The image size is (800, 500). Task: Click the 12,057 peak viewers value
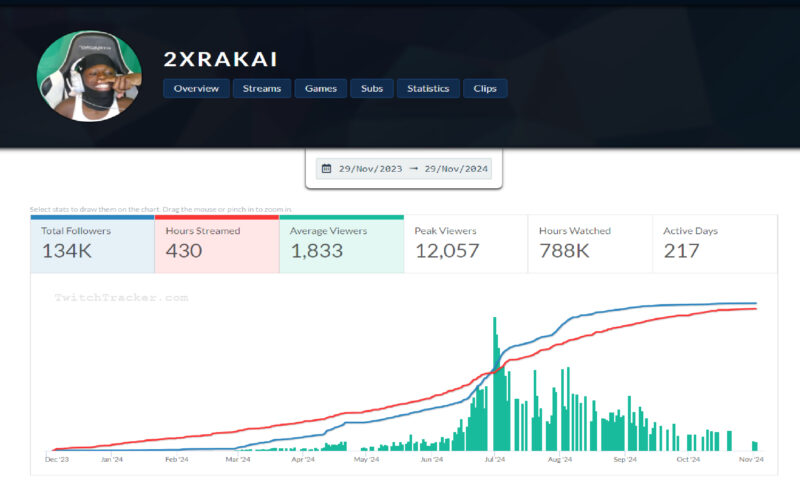click(447, 251)
